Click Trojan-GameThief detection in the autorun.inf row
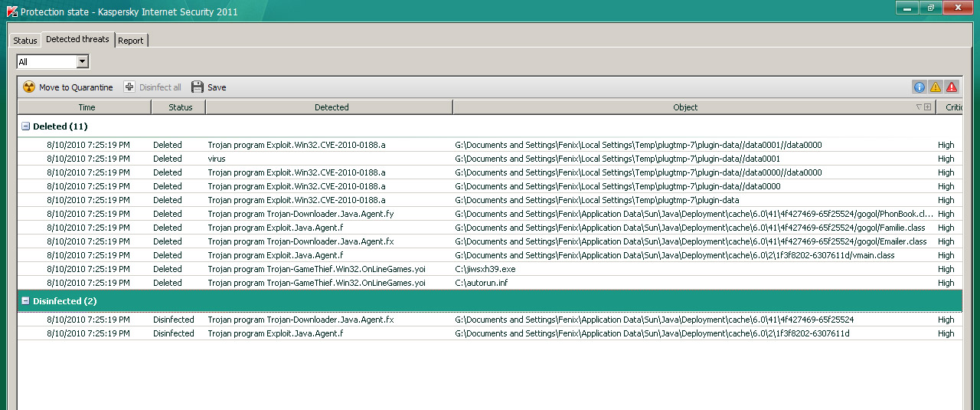The height and width of the screenshot is (410, 980). 316,283
